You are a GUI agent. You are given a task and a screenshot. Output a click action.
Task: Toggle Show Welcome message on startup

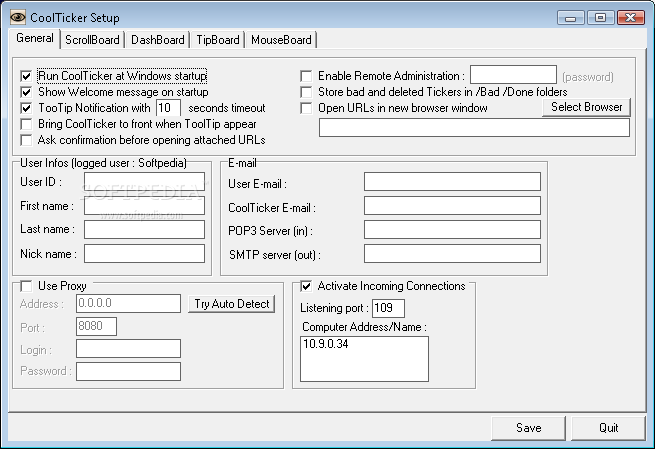(26, 92)
